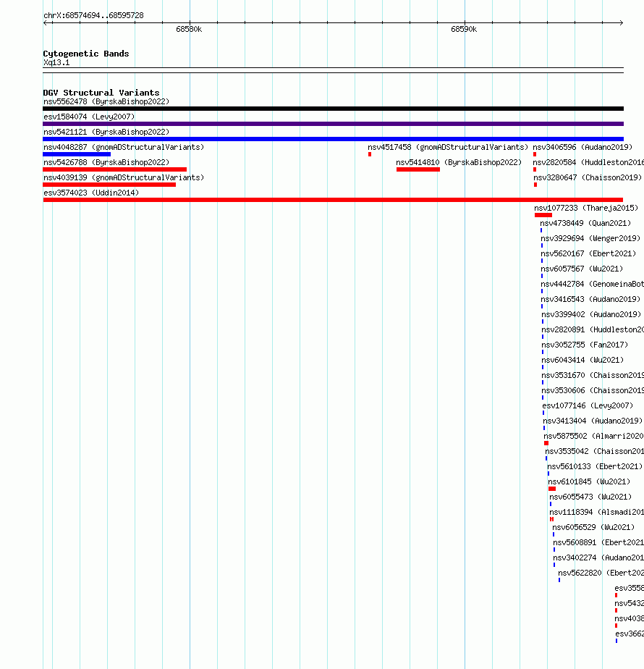
Task: Open nsv6101845 (Wu2021) label
Action: (590, 481)
